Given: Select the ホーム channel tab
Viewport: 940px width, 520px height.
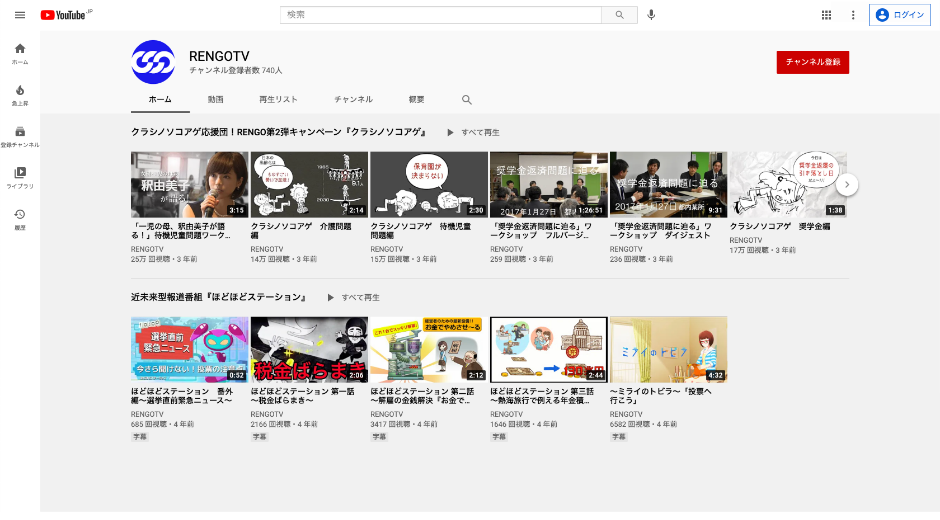Looking at the screenshot, I should [160, 100].
